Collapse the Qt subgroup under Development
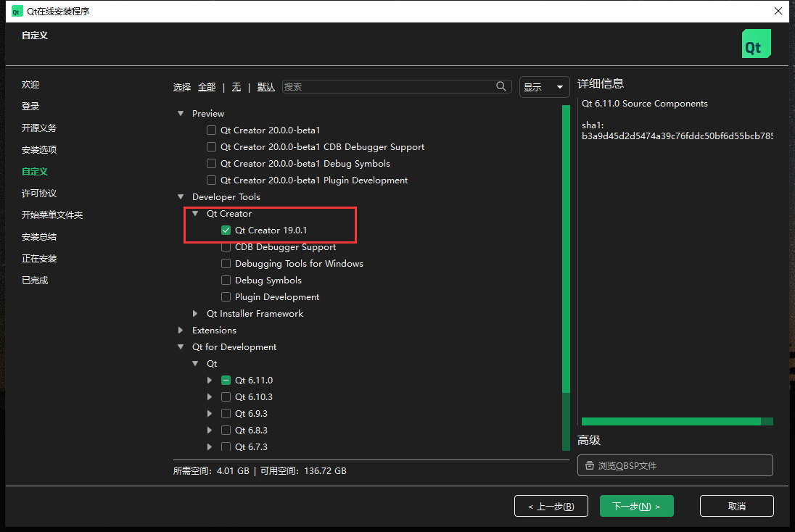 (195, 363)
